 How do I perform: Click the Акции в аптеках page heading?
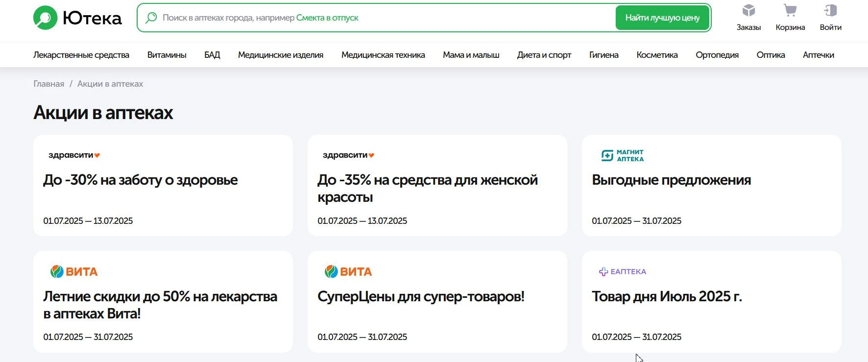coord(103,113)
